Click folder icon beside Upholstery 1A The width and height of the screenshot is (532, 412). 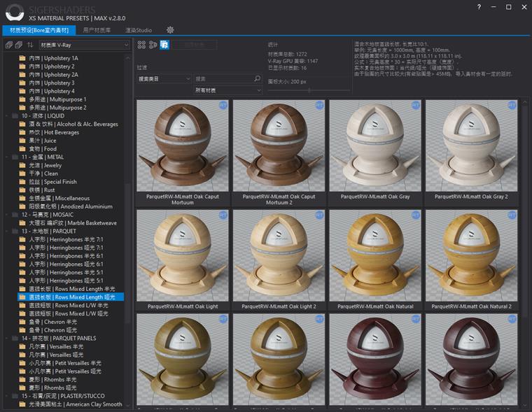click(22, 58)
